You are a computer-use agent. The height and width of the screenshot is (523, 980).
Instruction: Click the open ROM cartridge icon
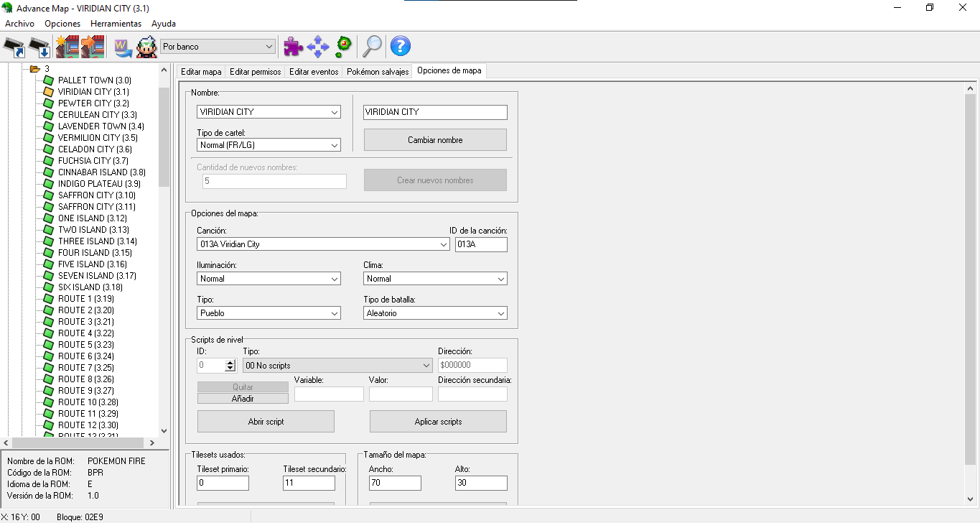(14, 47)
